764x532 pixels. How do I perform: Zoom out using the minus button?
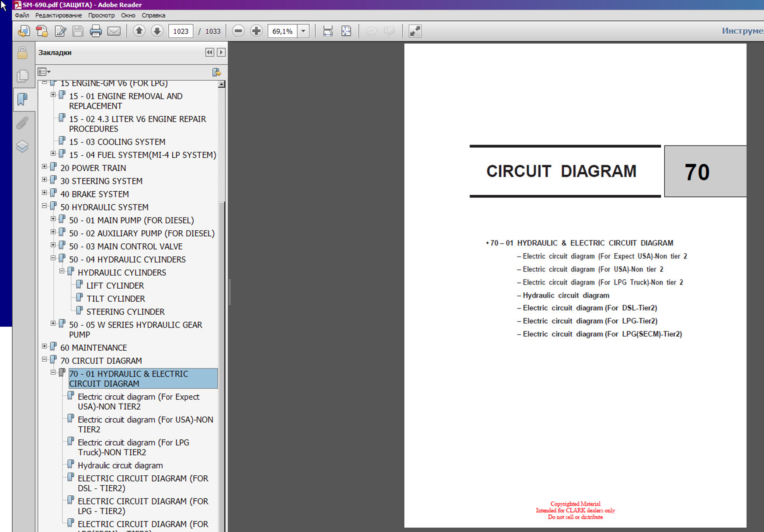(x=238, y=31)
